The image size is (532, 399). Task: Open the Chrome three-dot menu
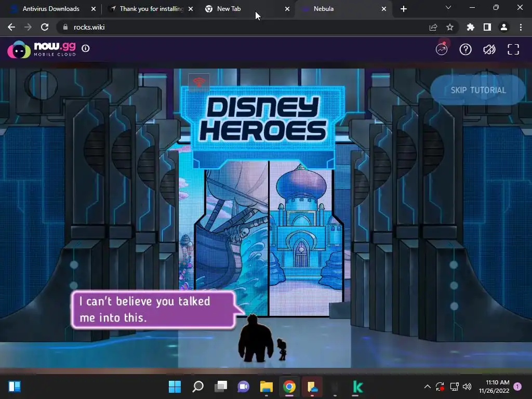click(x=521, y=27)
